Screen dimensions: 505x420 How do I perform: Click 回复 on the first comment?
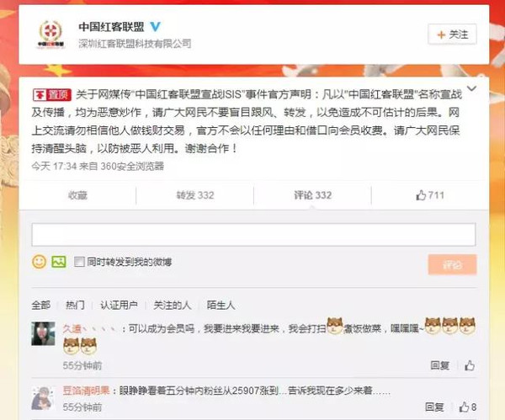(440, 365)
